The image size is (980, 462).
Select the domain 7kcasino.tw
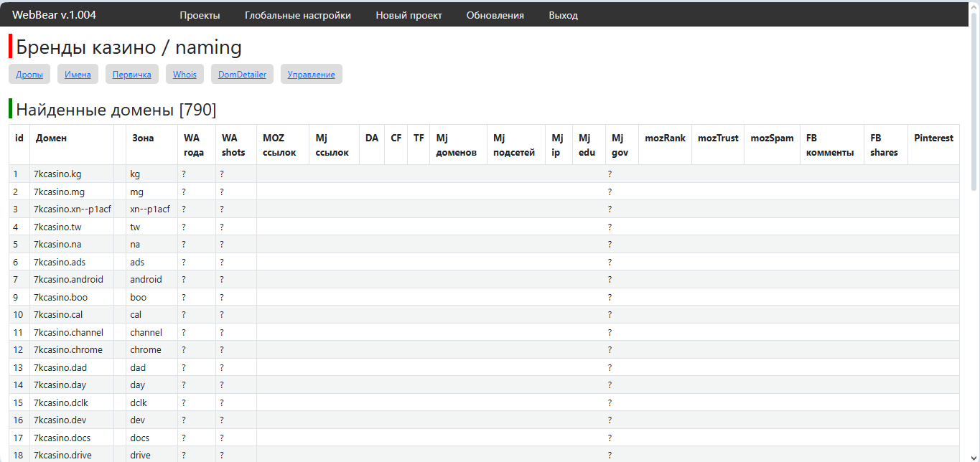coord(57,227)
